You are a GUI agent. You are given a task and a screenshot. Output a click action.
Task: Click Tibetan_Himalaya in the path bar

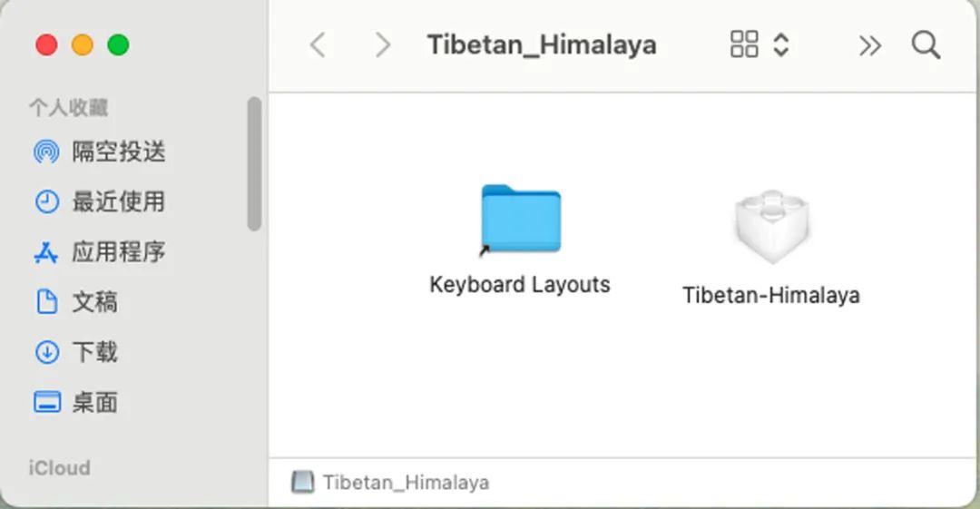[x=390, y=482]
